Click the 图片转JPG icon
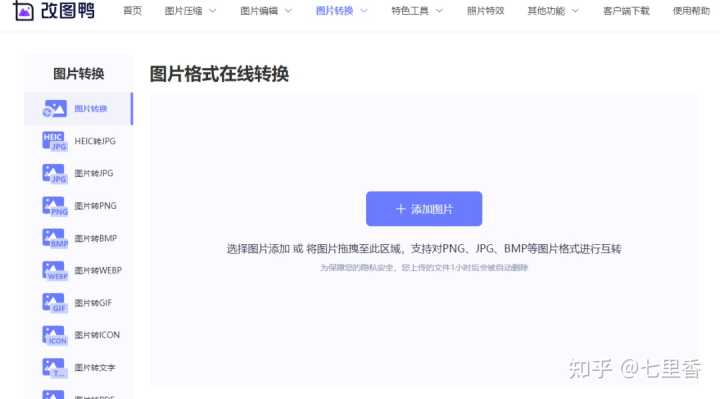720x399 pixels. click(55, 174)
